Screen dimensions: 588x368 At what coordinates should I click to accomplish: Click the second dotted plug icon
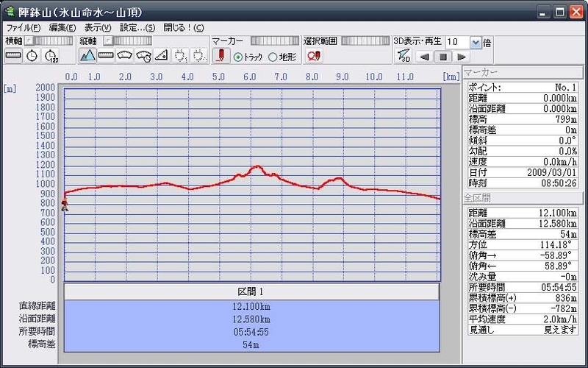(199, 56)
